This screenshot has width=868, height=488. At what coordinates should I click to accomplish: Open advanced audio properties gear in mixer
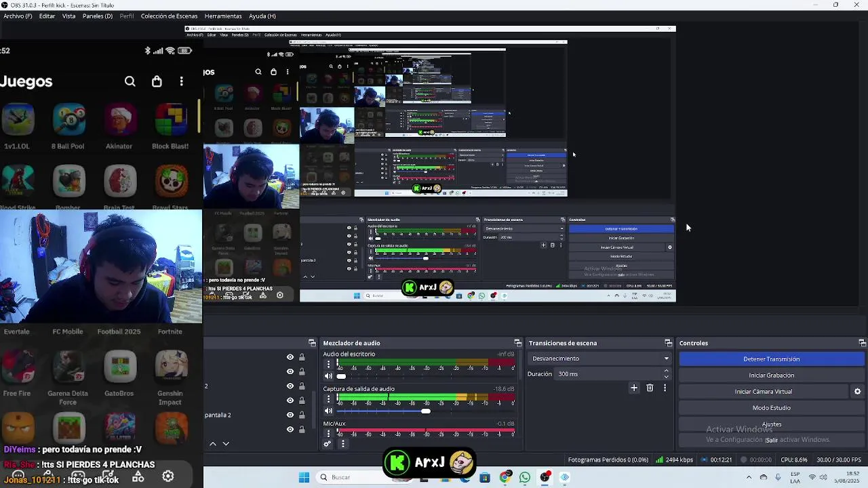pos(328,444)
